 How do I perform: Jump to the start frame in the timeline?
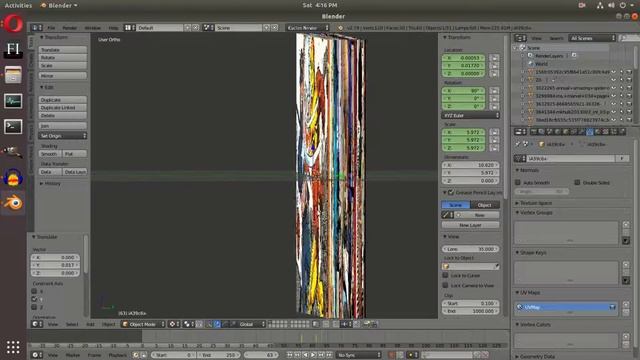coord(290,355)
